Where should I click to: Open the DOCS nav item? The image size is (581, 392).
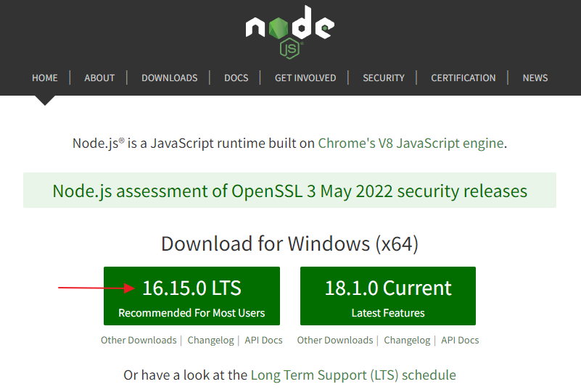pos(236,78)
